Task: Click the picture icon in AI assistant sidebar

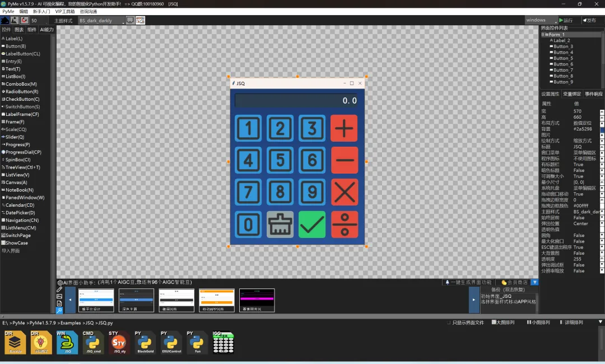Action: (x=59, y=297)
